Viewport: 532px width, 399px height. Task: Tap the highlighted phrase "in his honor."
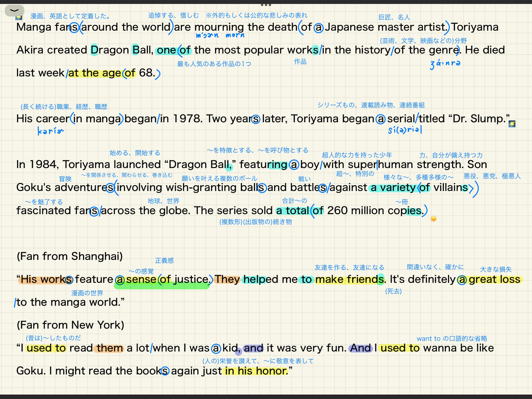point(257,371)
